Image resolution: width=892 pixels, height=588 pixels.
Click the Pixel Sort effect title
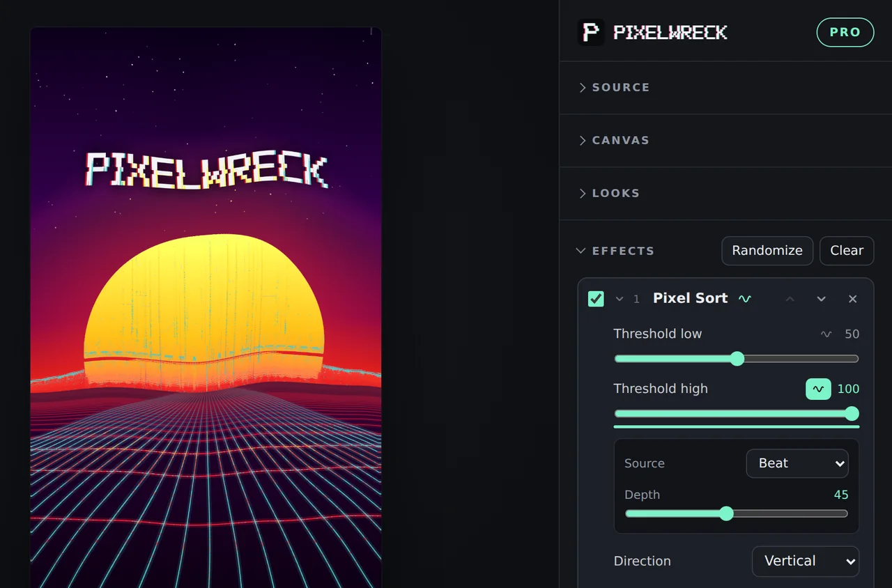click(690, 298)
